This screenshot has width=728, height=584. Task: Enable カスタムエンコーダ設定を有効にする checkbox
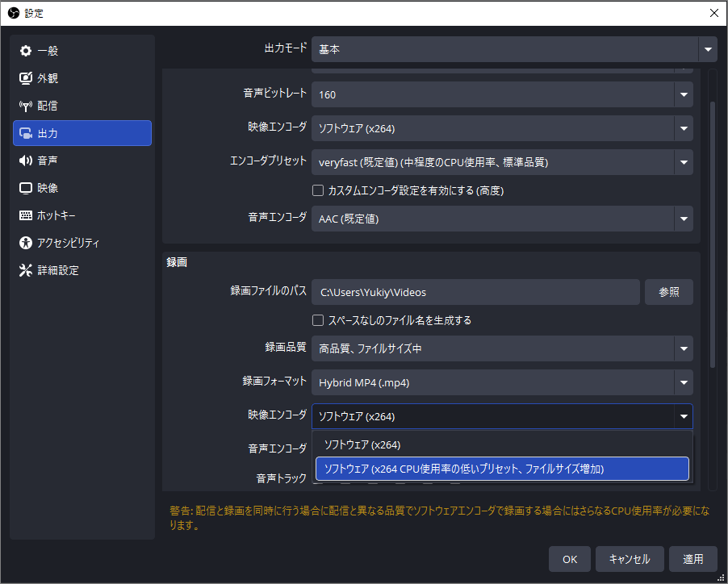tap(318, 190)
